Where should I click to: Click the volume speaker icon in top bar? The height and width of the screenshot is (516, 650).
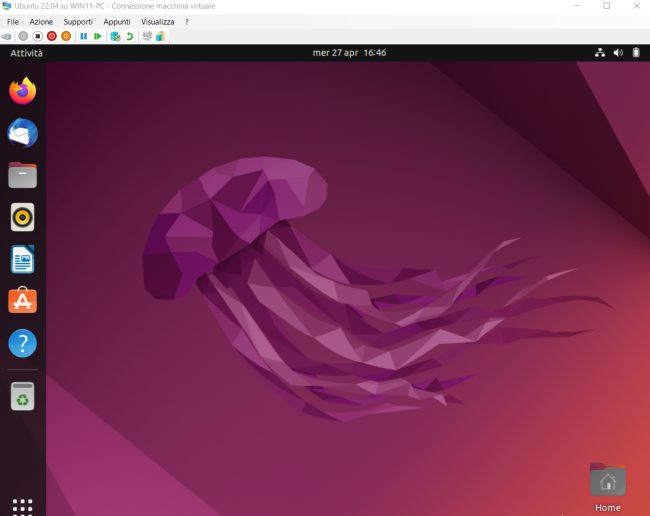click(618, 53)
